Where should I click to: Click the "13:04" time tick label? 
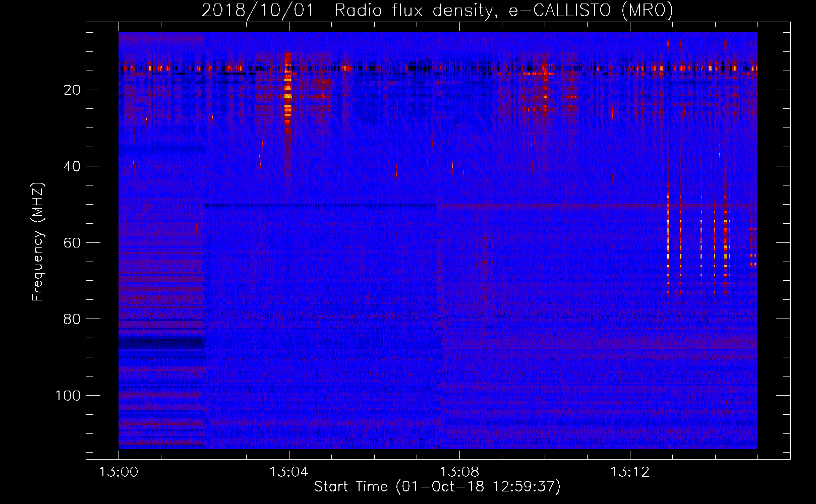point(289,472)
